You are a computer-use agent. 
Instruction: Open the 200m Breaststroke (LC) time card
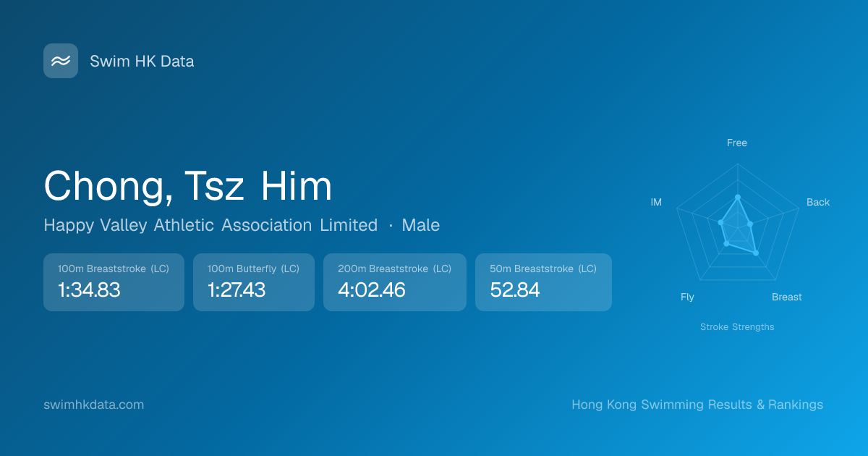(394, 282)
